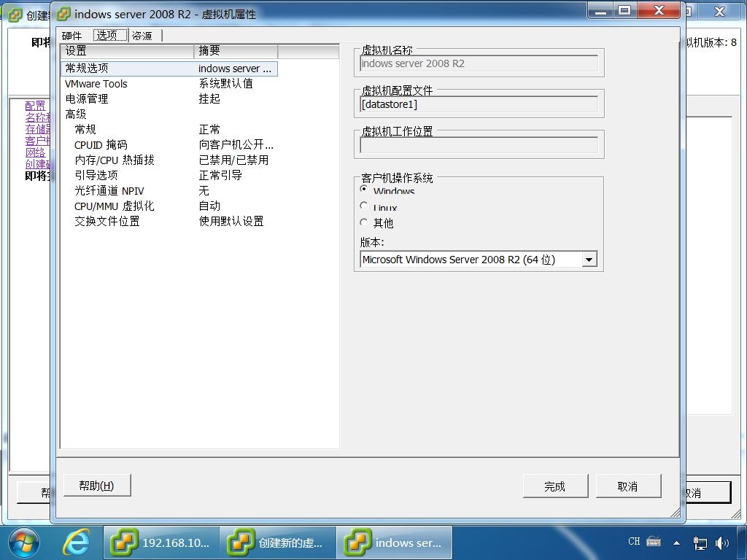Maximize the 虚拟机属性 dialog
This screenshot has height=560, width=747.
click(624, 11)
